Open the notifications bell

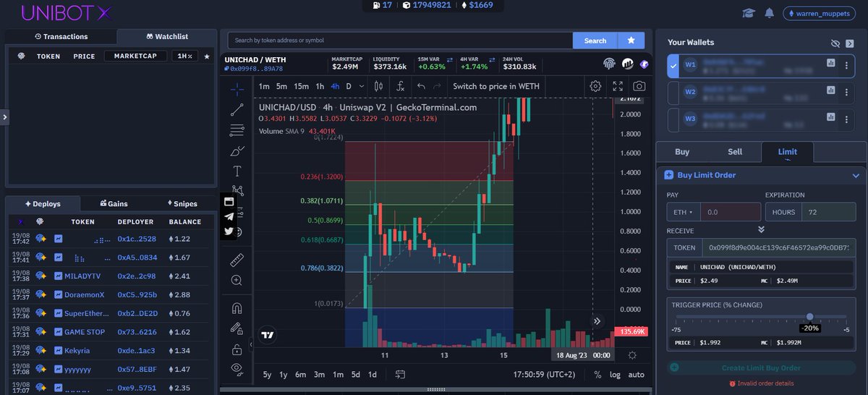(x=769, y=13)
